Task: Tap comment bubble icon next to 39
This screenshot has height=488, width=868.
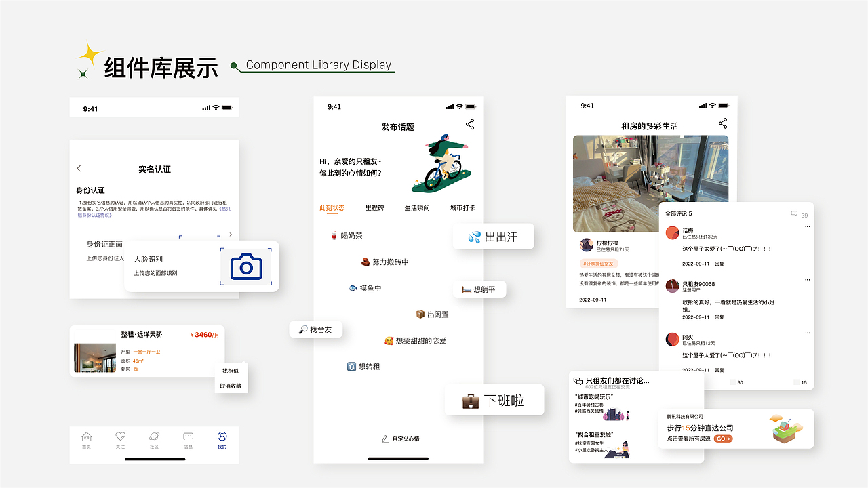Action: tap(794, 213)
